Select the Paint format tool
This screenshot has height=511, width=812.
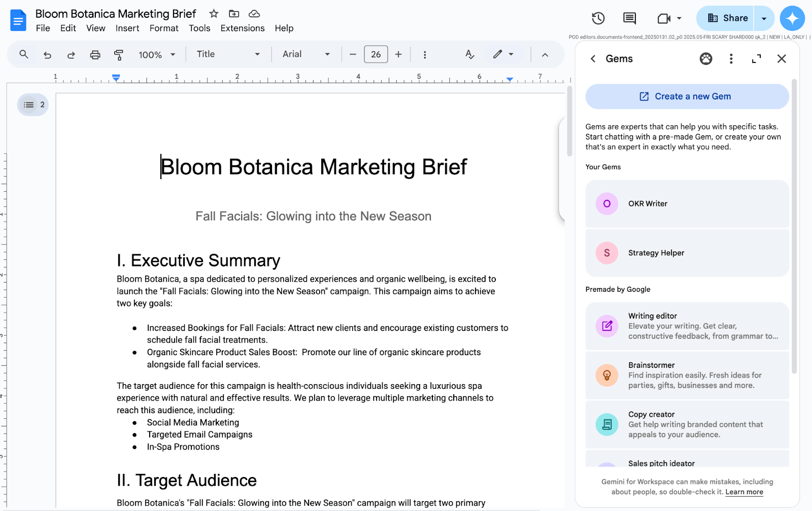point(119,54)
